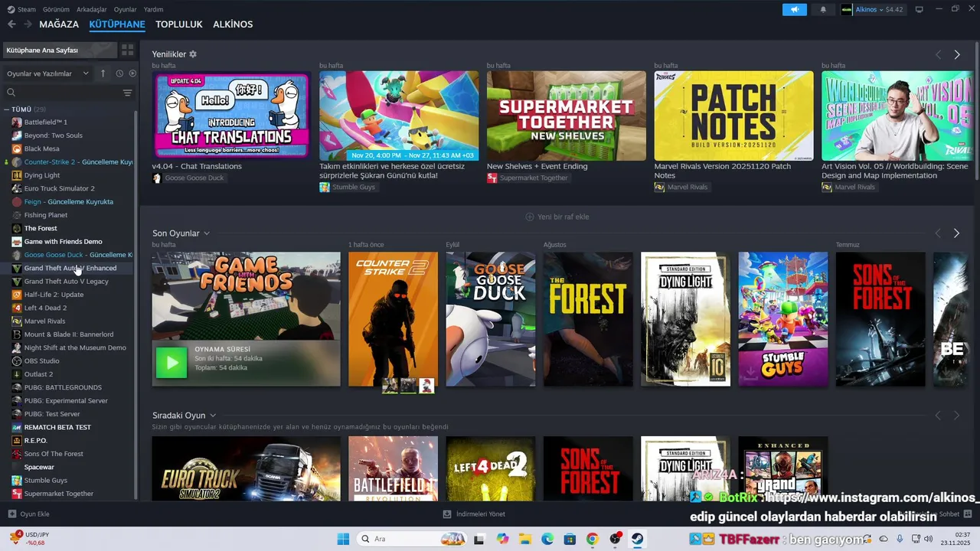Play Game with Friends with green play button
This screenshot has width=980, height=551.
pyautogui.click(x=171, y=363)
